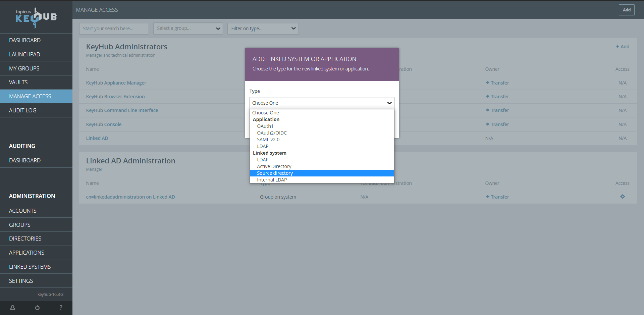Open Accounts in Administration

36,211
